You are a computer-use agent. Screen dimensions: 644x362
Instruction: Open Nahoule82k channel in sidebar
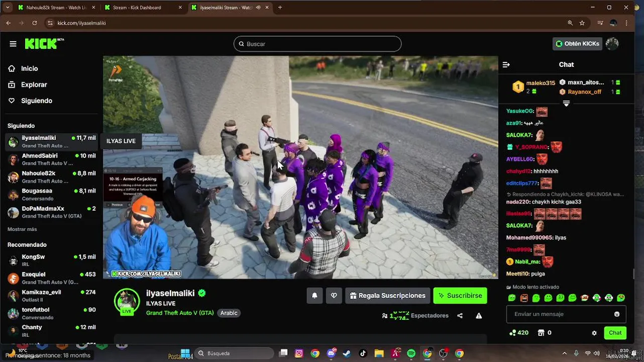51,177
